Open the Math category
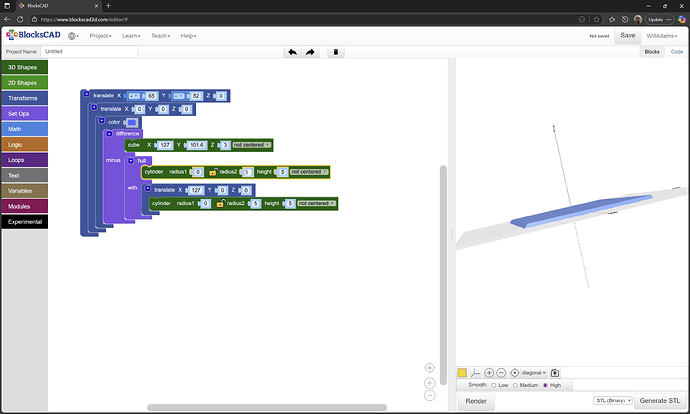Screen dimensions: 690x414 pyautogui.click(x=25, y=129)
